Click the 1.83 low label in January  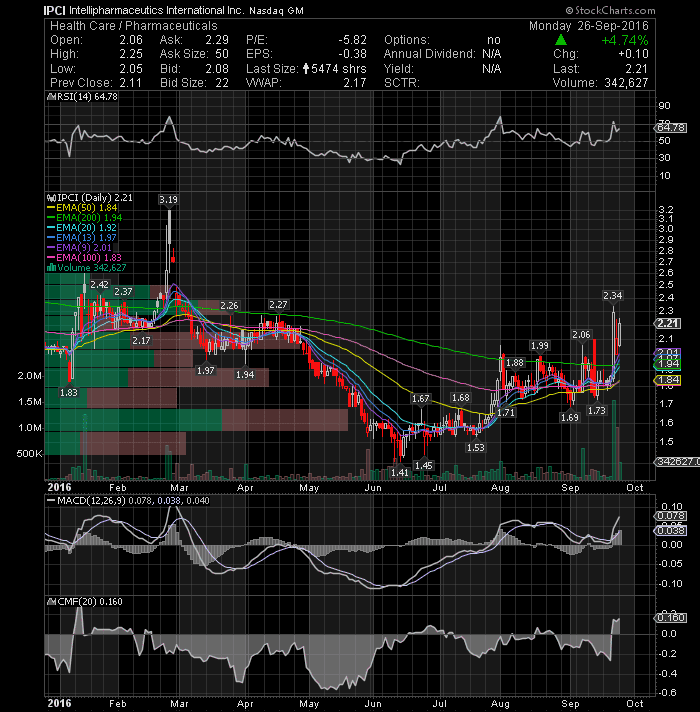[69, 392]
